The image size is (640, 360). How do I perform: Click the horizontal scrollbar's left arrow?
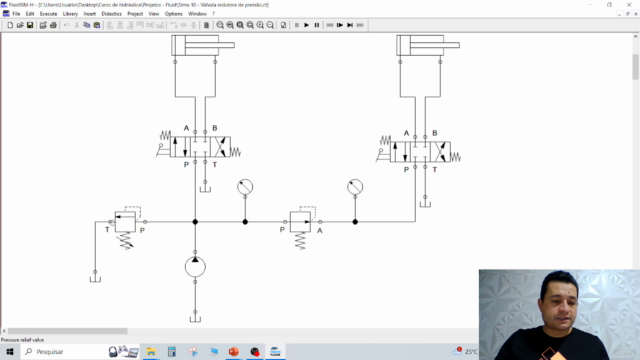[x=4, y=331]
